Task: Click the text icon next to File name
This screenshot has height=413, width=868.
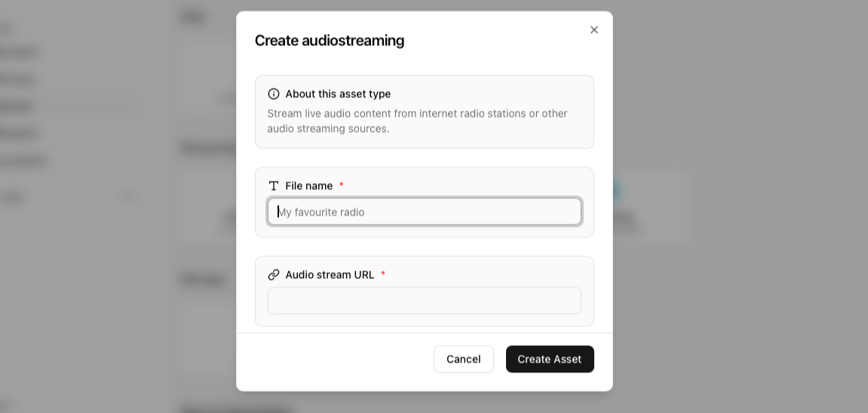Action: pos(274,186)
